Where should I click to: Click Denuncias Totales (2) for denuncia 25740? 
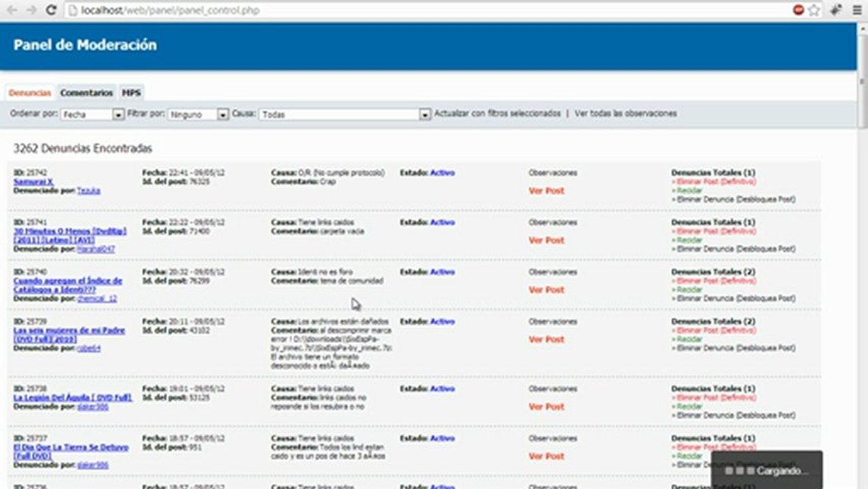pos(713,272)
